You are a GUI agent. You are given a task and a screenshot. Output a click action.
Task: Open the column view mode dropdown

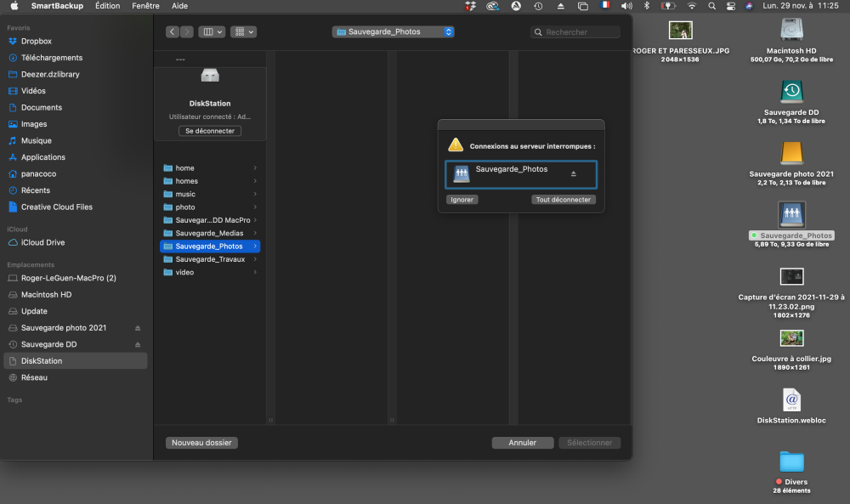pos(212,32)
